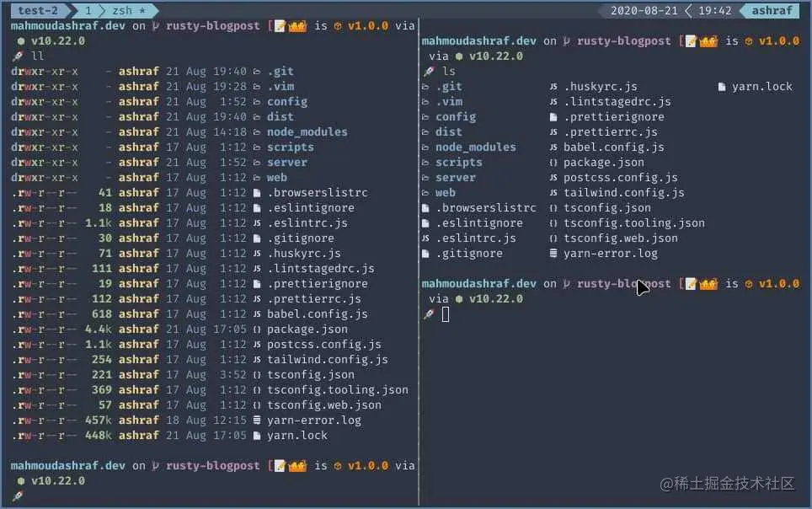
Task: Click .lintstagedrc.js filename in right pane
Action: (x=617, y=102)
